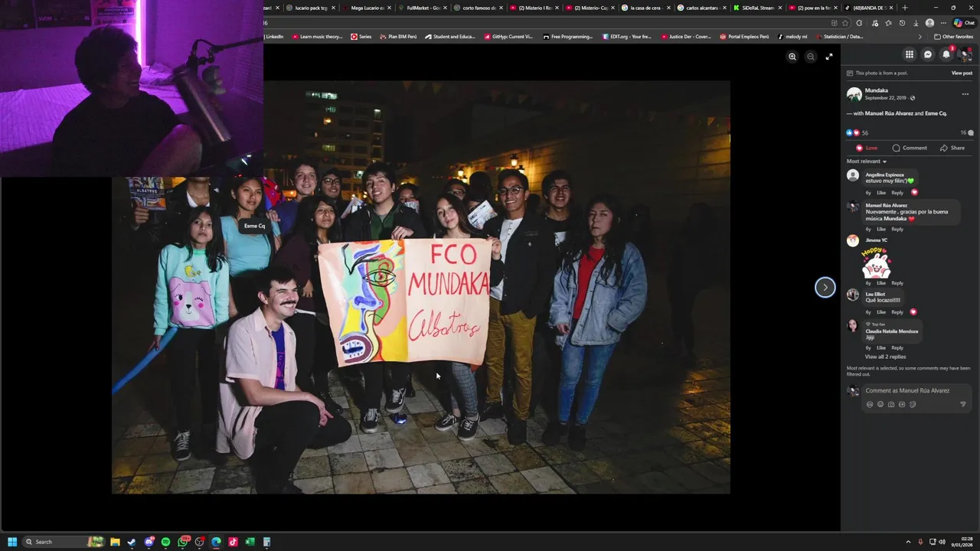
Task: Open Facebook notifications bell
Action: (946, 54)
